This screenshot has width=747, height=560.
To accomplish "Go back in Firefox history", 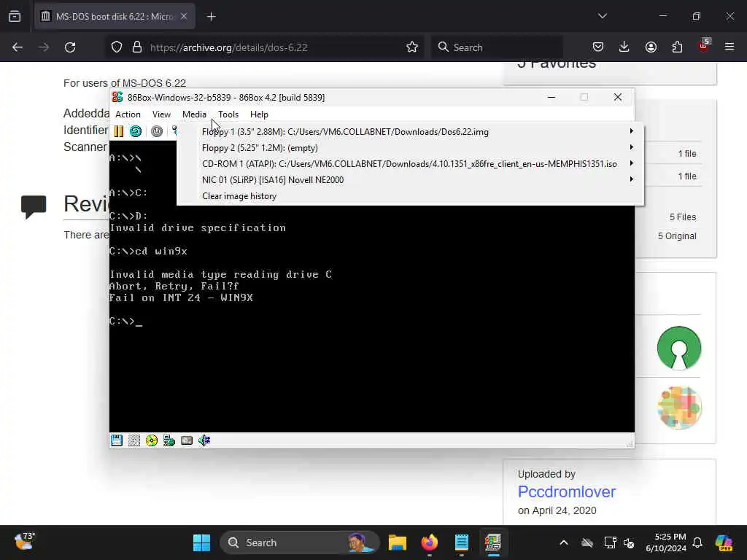I will [x=18, y=47].
